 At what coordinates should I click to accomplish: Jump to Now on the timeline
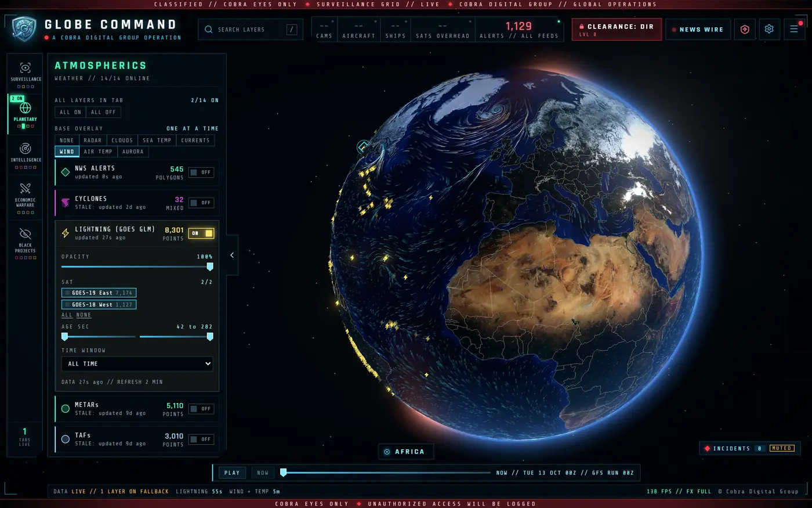(263, 473)
